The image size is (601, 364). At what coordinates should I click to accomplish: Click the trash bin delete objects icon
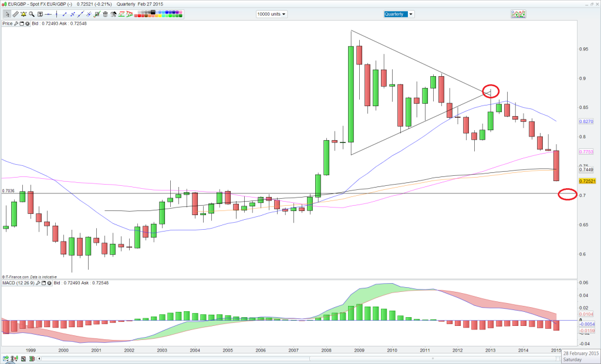point(105,14)
